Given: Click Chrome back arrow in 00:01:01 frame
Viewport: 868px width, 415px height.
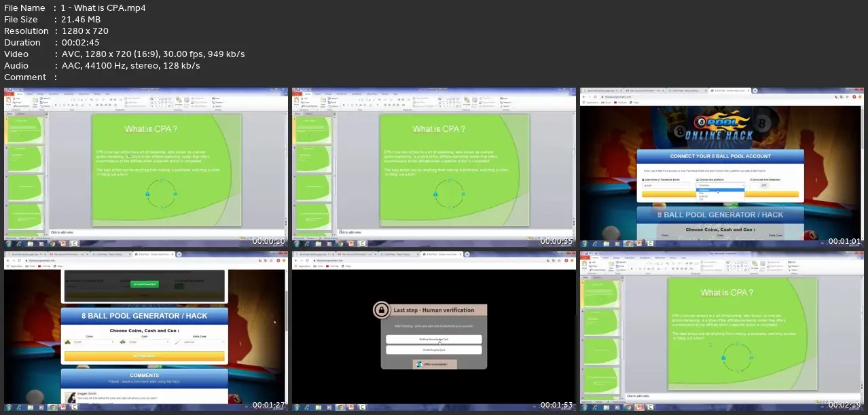Looking at the screenshot, I should point(584,96).
